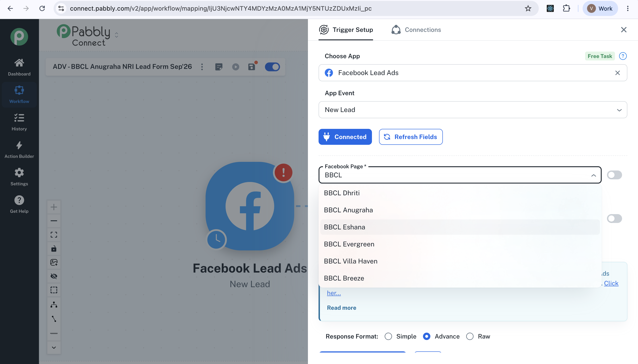The image size is (638, 364).
Task: Reload the page in the browser
Action: tap(42, 8)
